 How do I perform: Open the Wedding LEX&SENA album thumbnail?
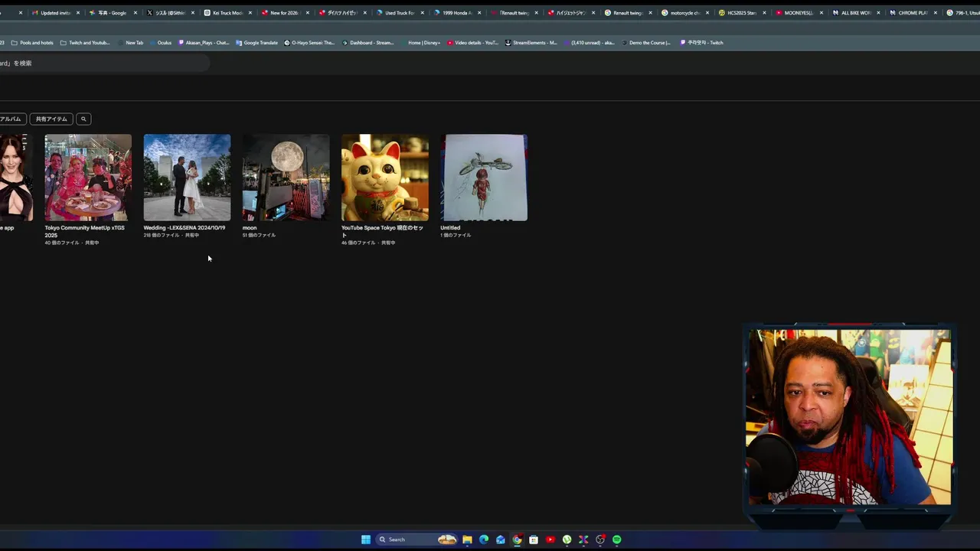[187, 178]
